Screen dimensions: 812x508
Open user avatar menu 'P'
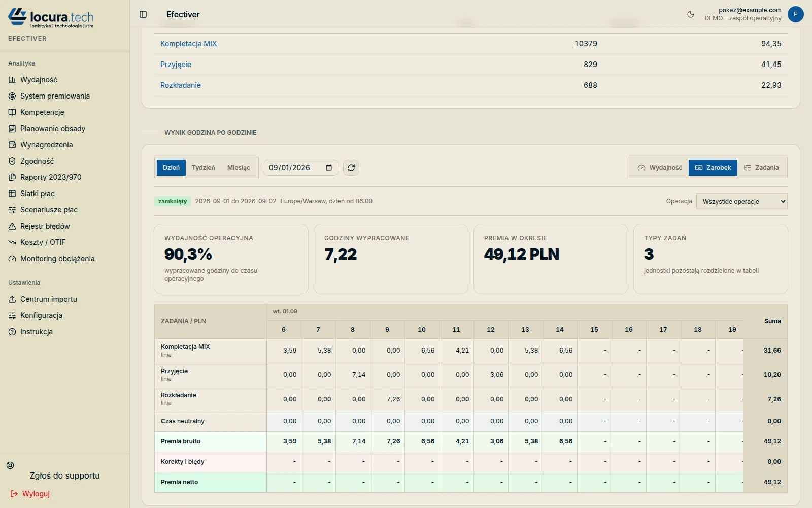click(x=795, y=14)
